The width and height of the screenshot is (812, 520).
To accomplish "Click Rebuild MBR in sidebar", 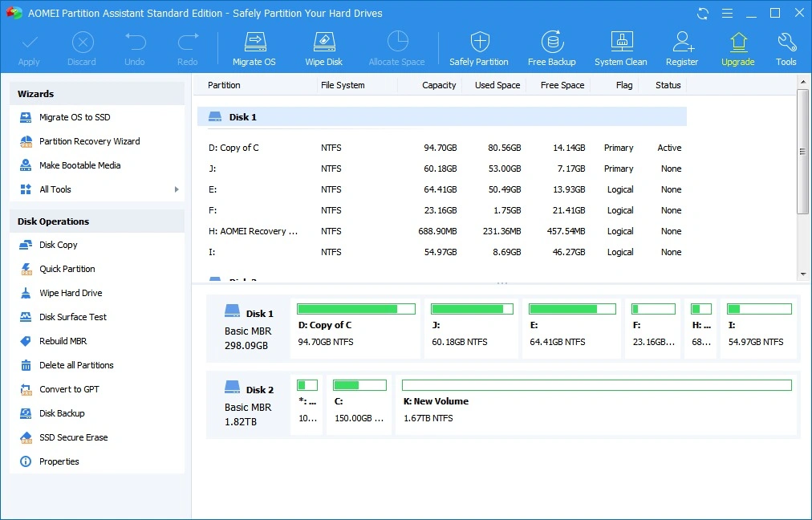I will 97,341.
